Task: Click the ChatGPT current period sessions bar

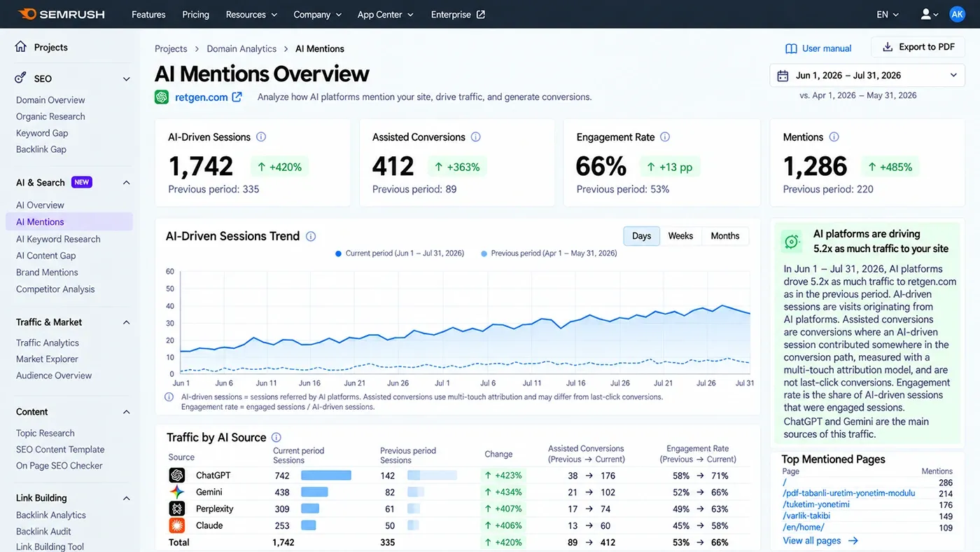Action: point(326,476)
